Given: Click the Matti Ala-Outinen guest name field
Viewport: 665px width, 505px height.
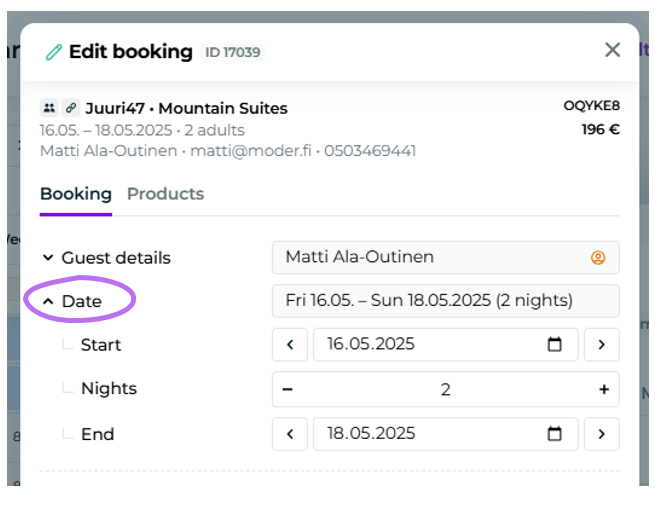Looking at the screenshot, I should (x=430, y=258).
